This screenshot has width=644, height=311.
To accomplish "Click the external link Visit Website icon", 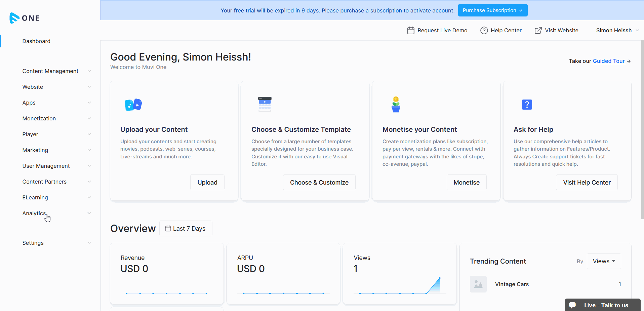I will [538, 30].
